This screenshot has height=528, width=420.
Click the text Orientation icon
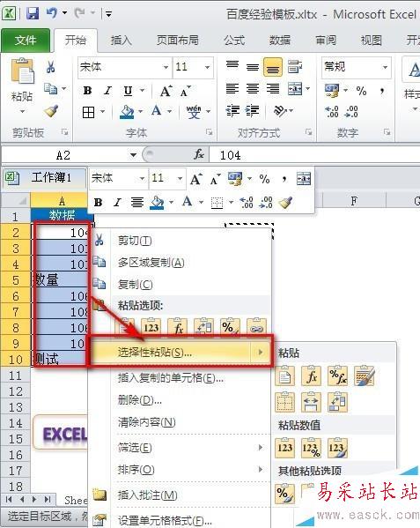[281, 110]
